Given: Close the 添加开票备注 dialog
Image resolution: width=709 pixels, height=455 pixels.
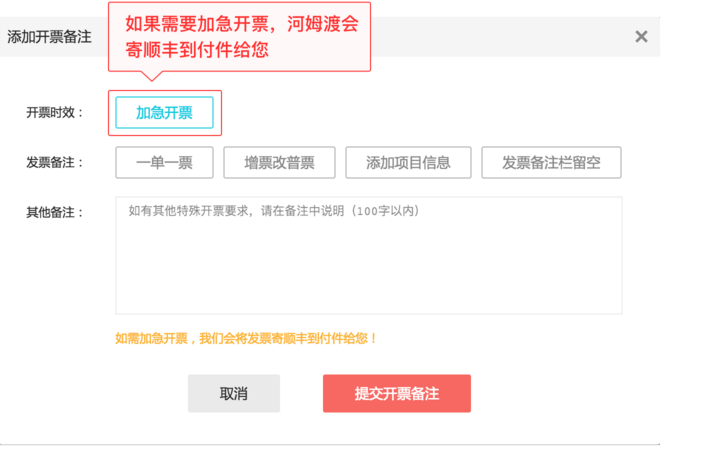Looking at the screenshot, I should [x=641, y=37].
